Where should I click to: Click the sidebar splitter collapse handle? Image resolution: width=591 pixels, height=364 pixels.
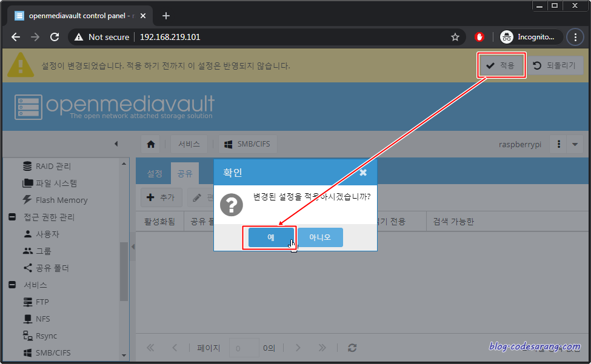133,247
